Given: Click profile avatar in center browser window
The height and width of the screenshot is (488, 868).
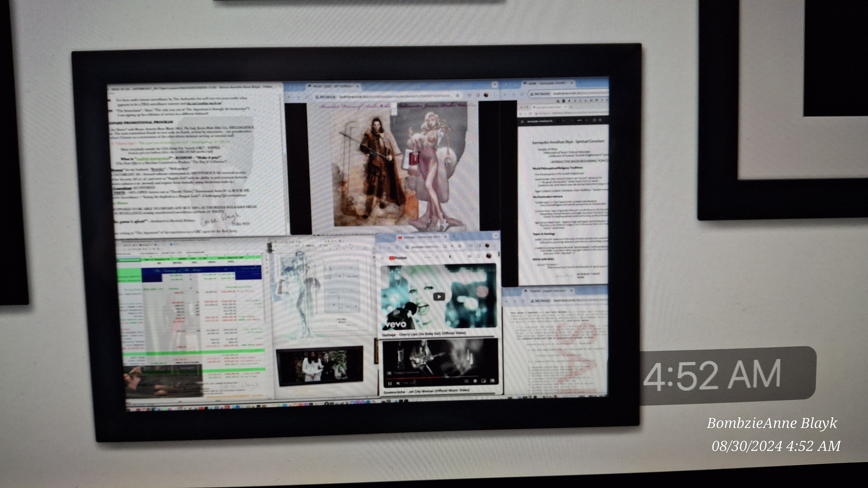Looking at the screenshot, I should pyautogui.click(x=486, y=95).
